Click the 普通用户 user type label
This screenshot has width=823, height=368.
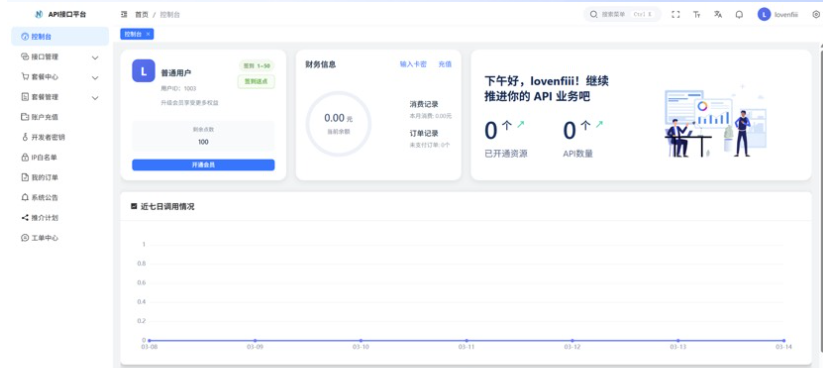[176, 73]
